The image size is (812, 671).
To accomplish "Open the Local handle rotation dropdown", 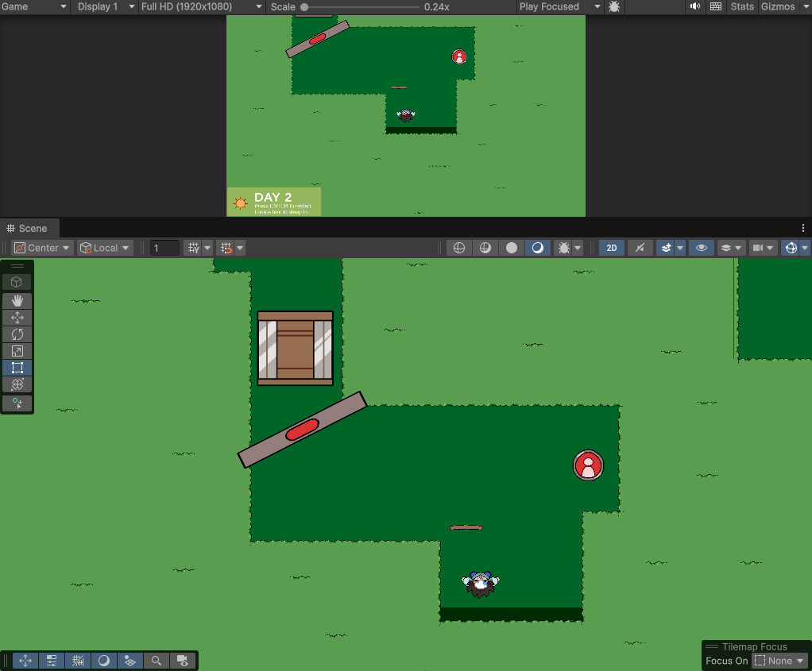I will coord(105,248).
